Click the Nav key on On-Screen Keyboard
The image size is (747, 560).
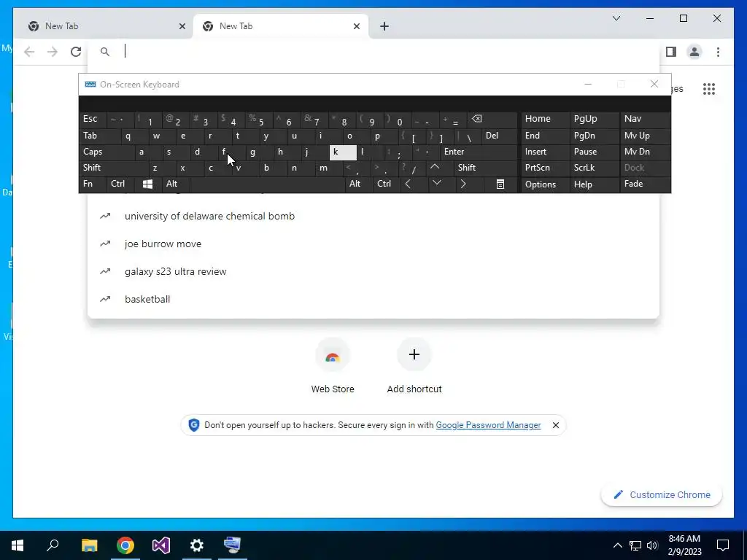pos(645,119)
